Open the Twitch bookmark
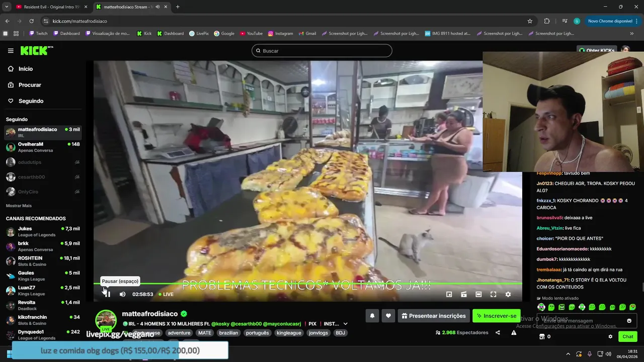Screen dimensions: 644x362 (x=38, y=34)
